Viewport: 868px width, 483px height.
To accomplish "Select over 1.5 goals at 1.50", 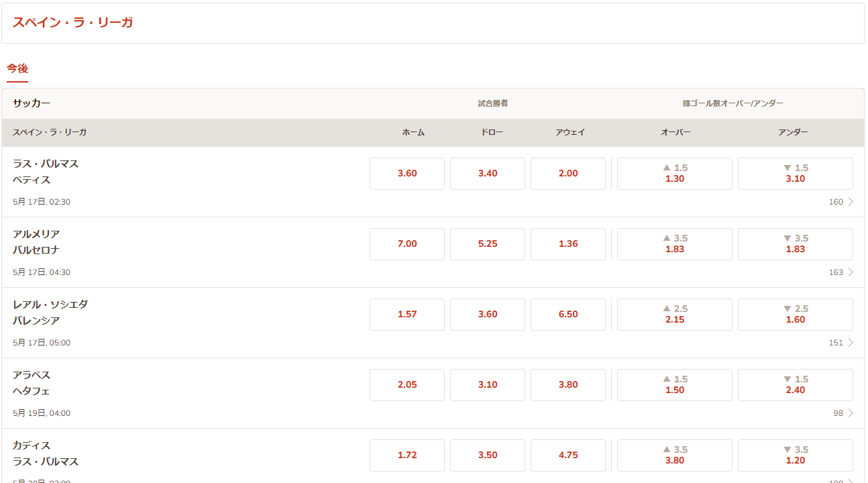I will click(x=675, y=385).
